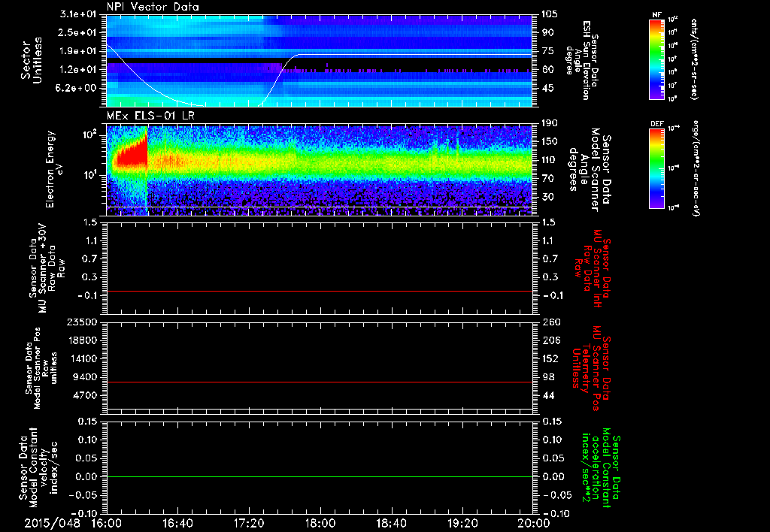Click the 'MU Scanner +30V Raw Data' axis title

pyautogui.click(x=47, y=268)
